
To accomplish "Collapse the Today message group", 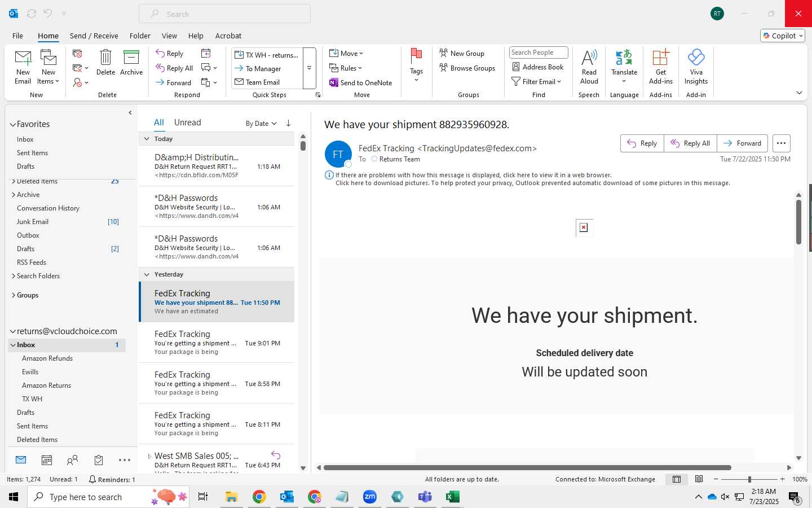I will point(147,139).
